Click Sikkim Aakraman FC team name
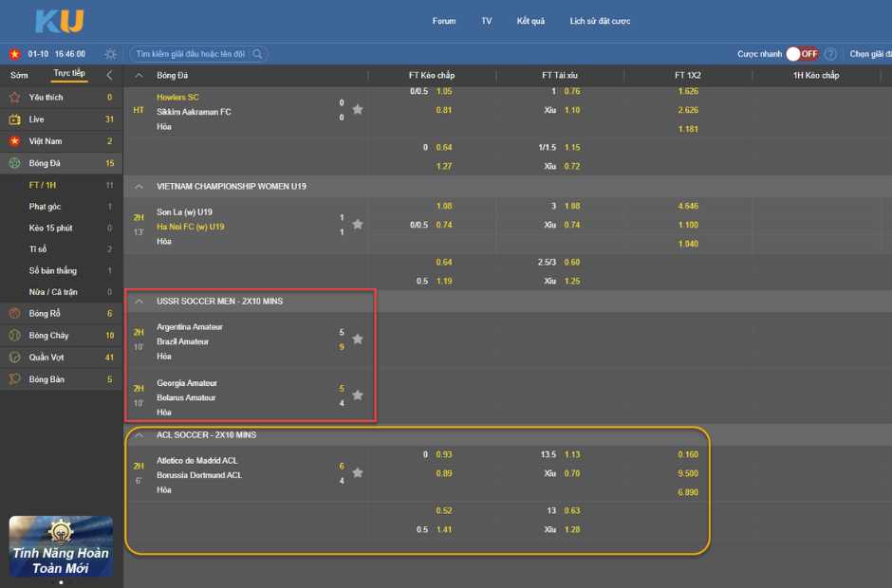 194,112
